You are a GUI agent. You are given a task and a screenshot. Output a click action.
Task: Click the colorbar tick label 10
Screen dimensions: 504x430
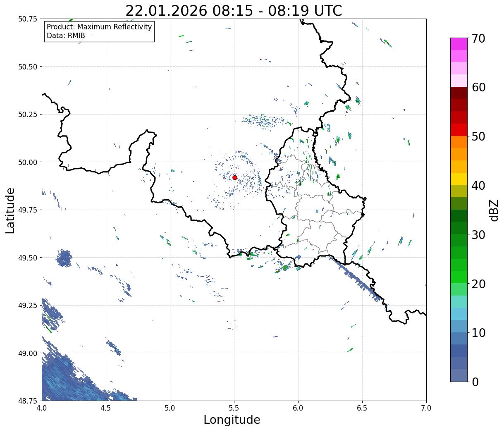(478, 333)
